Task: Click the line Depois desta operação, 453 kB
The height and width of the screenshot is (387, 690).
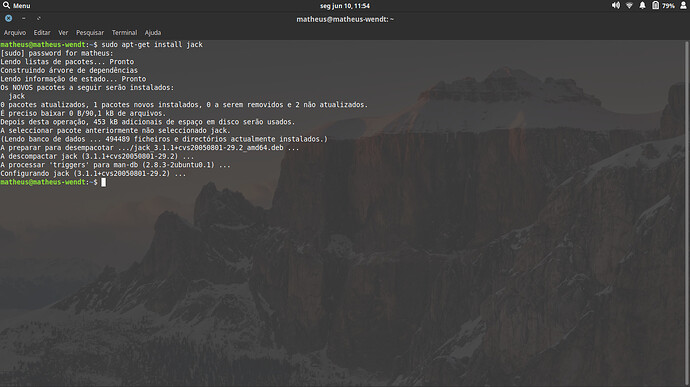Action: (x=148, y=122)
